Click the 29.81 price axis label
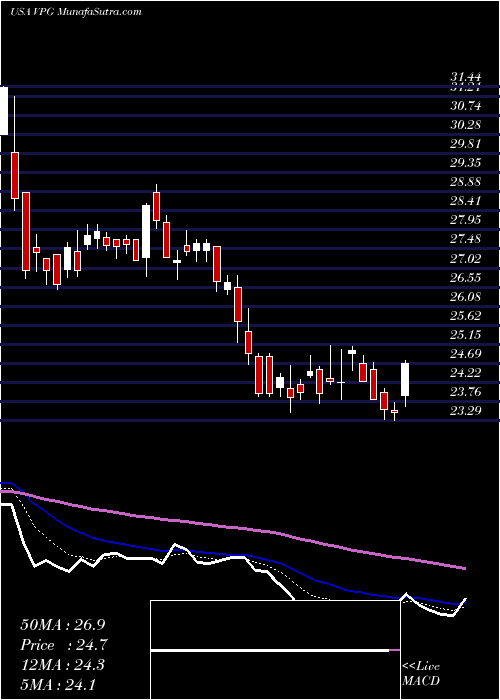The height and width of the screenshot is (700, 500). point(466,144)
